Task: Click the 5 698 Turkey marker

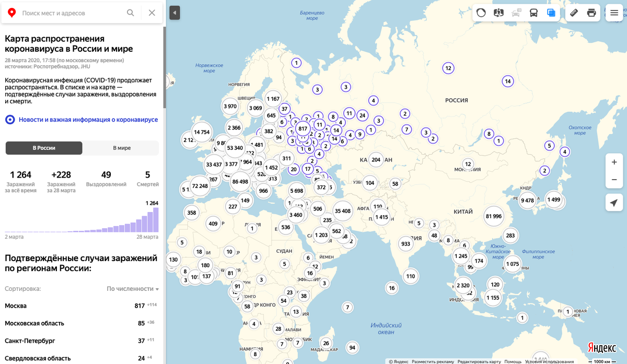Action: [297, 191]
